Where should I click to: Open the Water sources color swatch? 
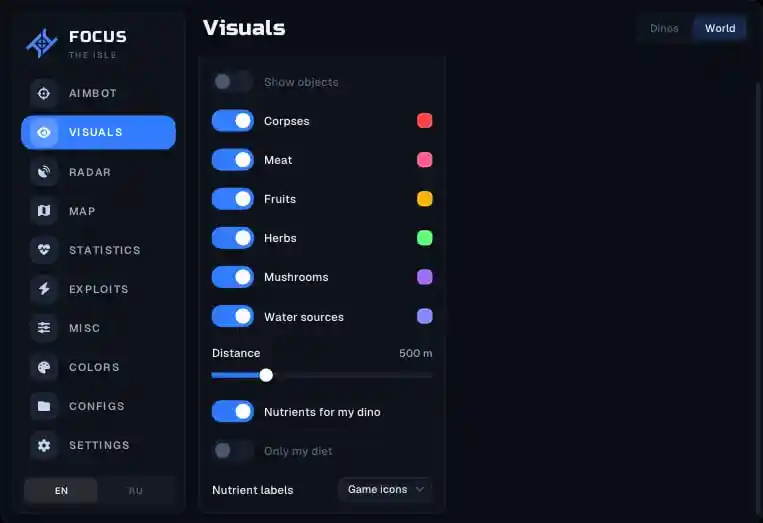425,316
